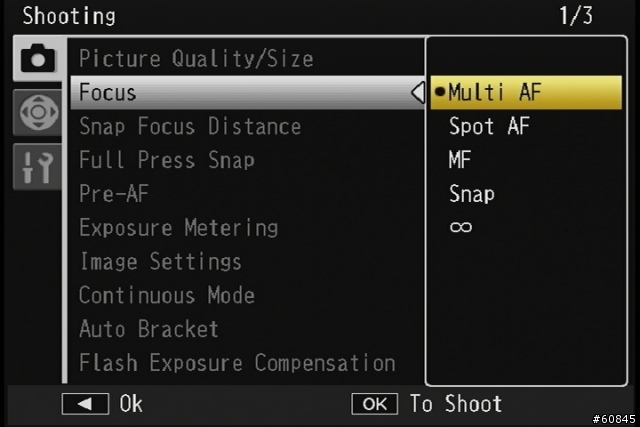Open Picture Quality/Size menu item
Viewport: 640px width, 427px height.
click(x=196, y=58)
